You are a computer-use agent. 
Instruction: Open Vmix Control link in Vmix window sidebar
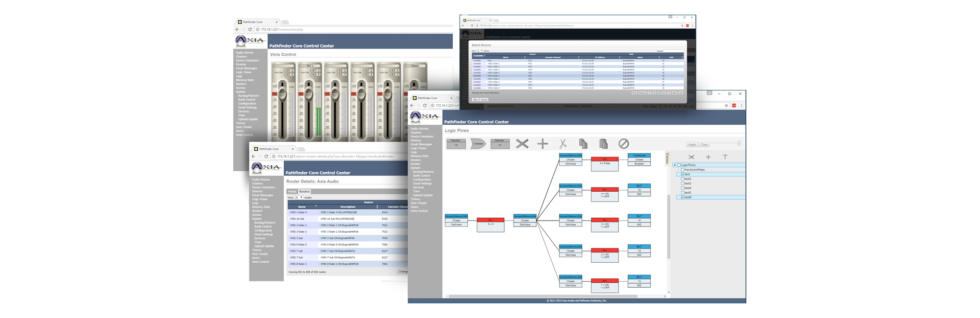(244, 135)
